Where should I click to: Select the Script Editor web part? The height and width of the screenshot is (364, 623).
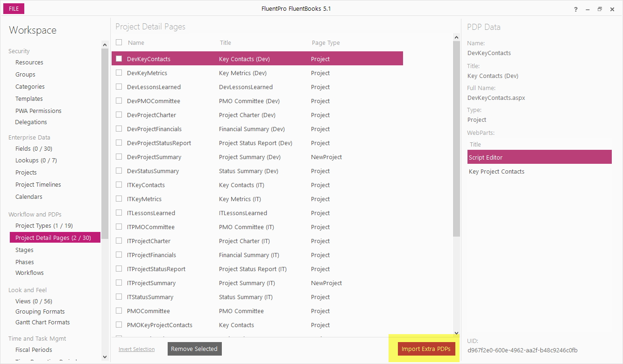(x=539, y=157)
